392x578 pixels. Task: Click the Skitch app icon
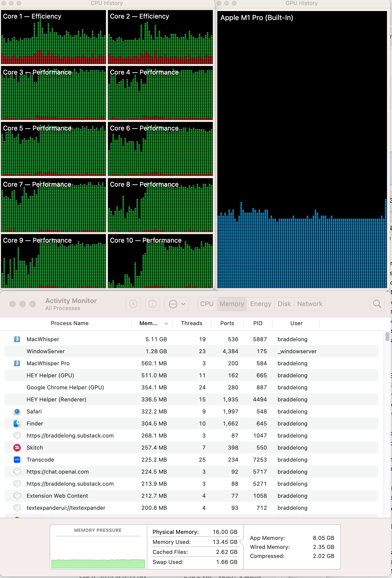[x=17, y=448]
